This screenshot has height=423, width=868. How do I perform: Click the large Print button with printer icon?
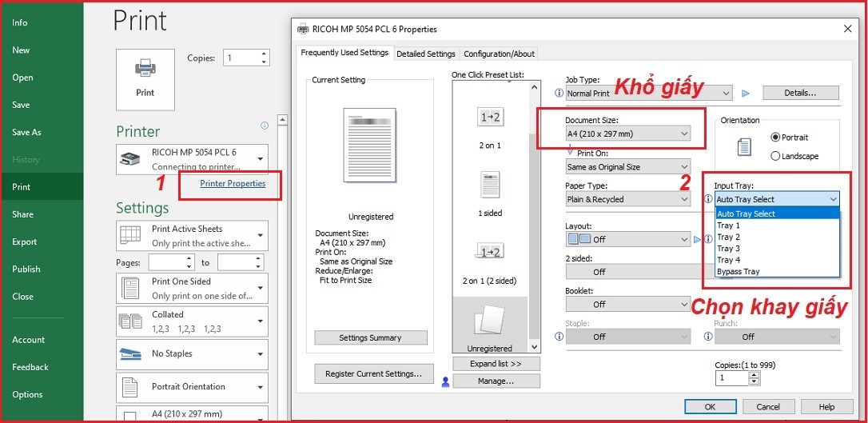click(145, 79)
